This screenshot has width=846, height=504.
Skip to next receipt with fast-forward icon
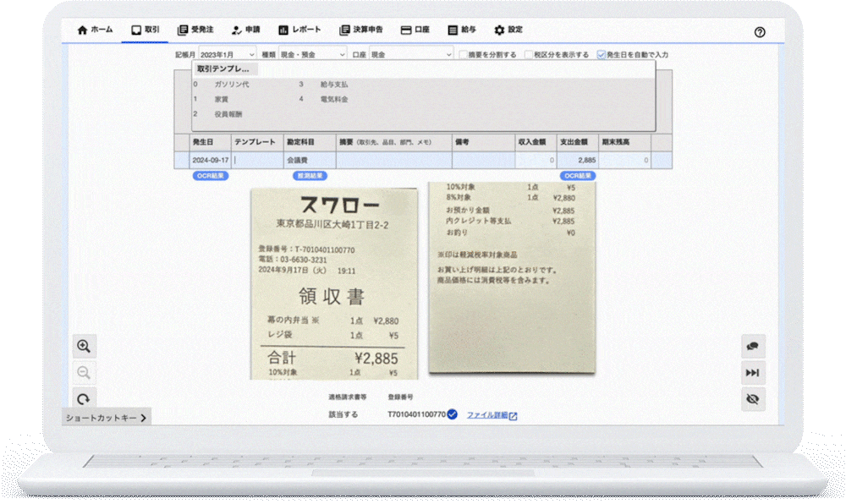pos(753,373)
